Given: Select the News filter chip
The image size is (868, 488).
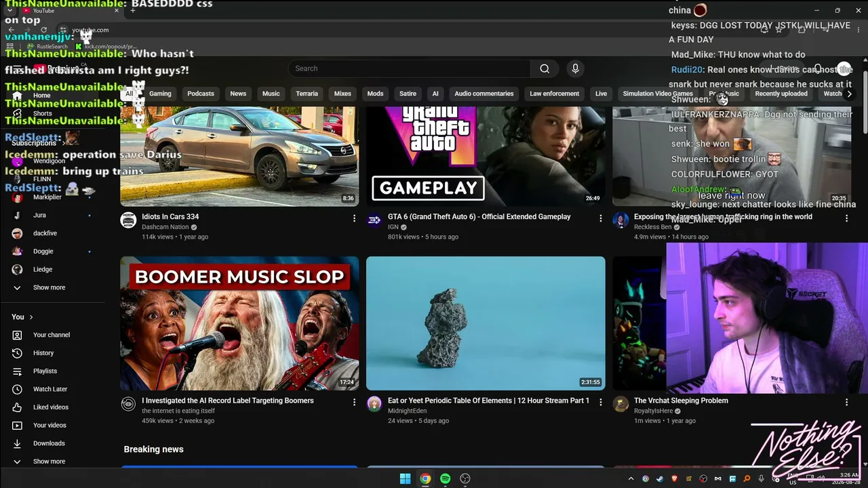Looking at the screenshot, I should [238, 94].
